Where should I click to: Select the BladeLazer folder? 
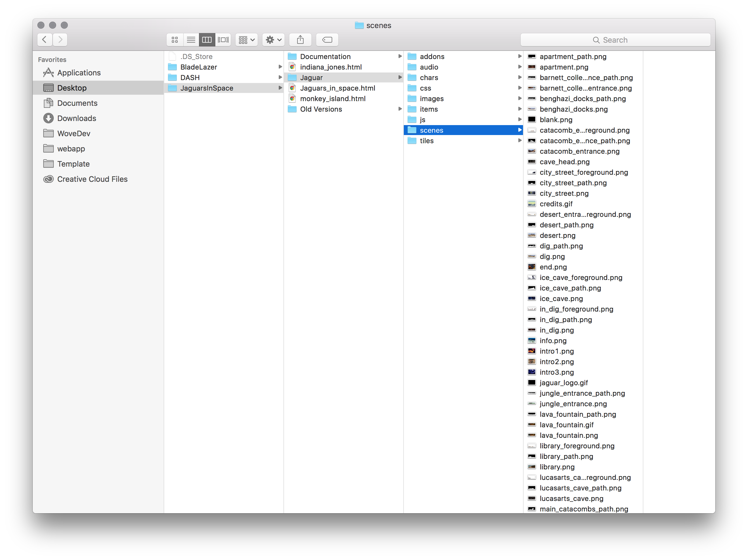tap(198, 67)
